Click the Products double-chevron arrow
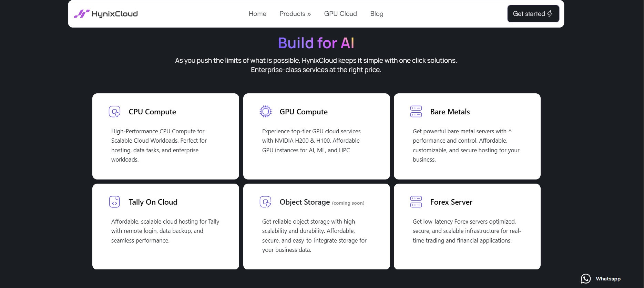This screenshot has width=644, height=288. pyautogui.click(x=309, y=14)
